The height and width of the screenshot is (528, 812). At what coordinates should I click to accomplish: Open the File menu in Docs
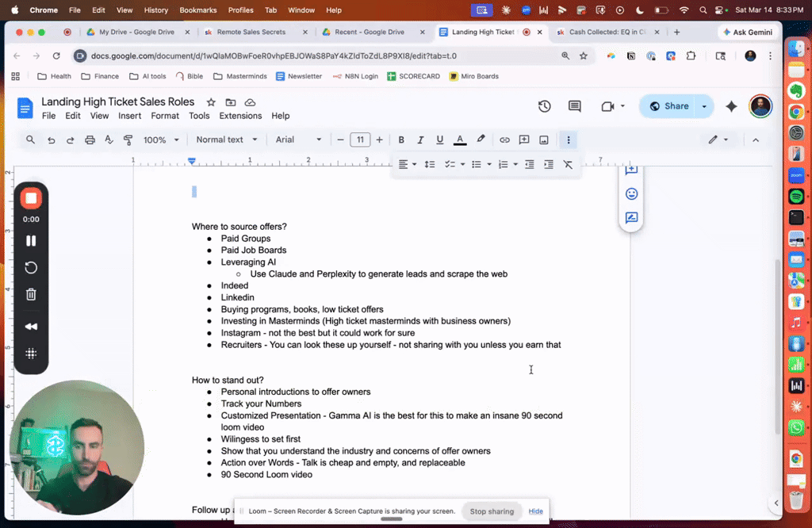[x=48, y=116]
